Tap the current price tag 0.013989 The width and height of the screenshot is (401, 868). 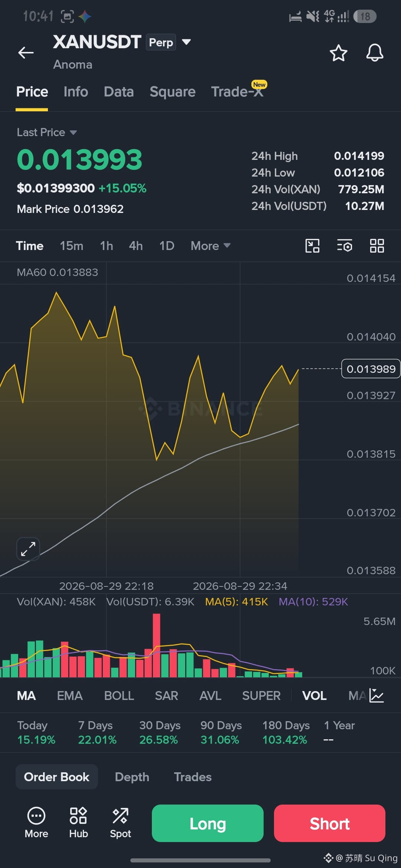click(371, 369)
